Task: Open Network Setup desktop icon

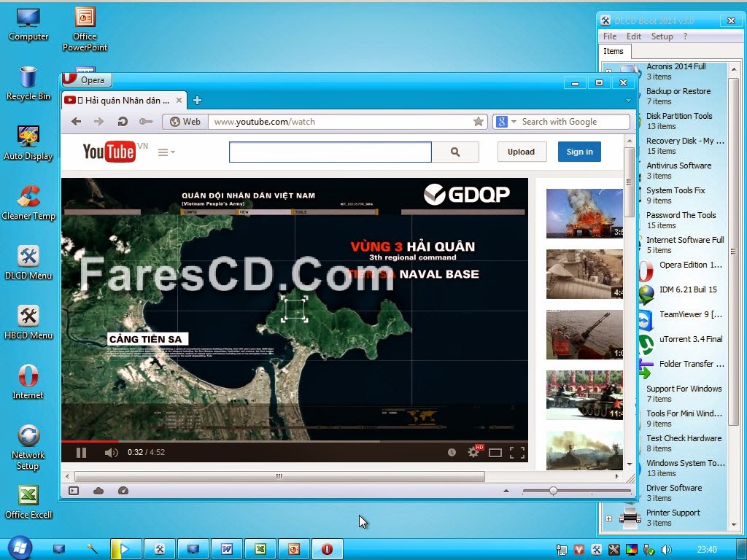Action: (x=28, y=448)
